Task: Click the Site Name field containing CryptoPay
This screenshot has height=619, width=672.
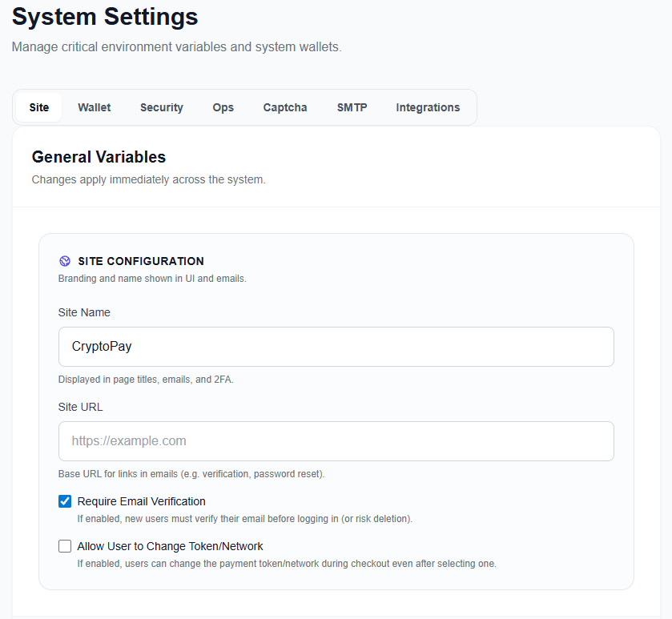Action: 336,347
